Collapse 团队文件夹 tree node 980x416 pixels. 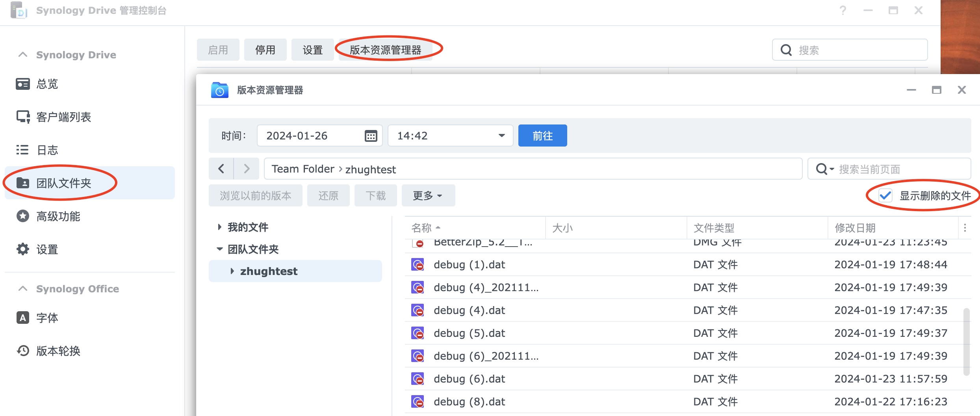(x=219, y=249)
